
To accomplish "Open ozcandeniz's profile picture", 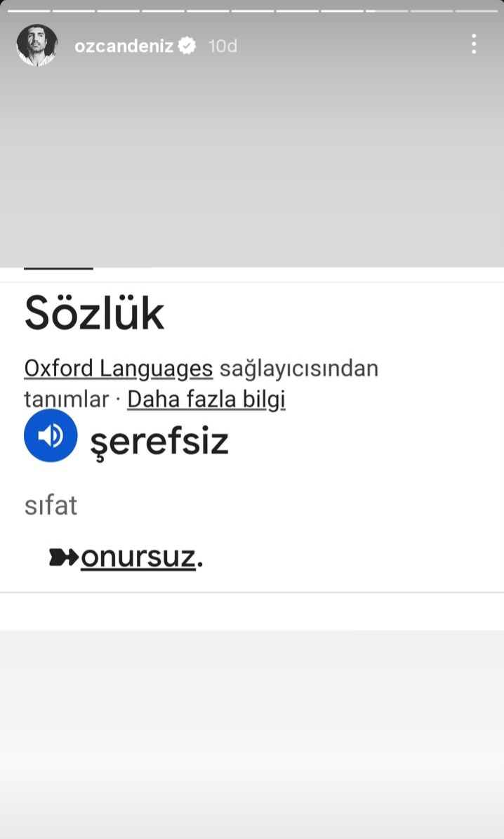I will (37, 45).
